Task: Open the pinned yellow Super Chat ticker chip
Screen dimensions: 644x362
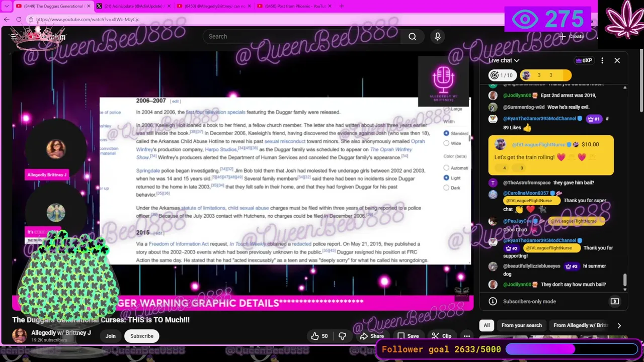Action: (x=545, y=75)
